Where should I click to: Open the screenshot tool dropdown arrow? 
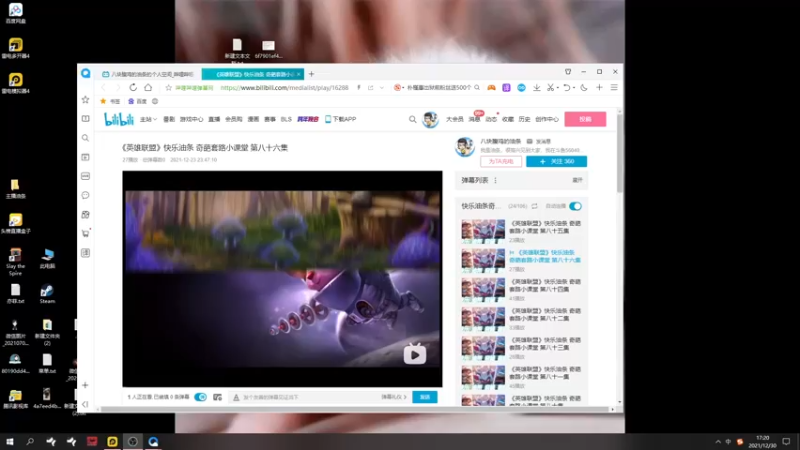[558, 88]
